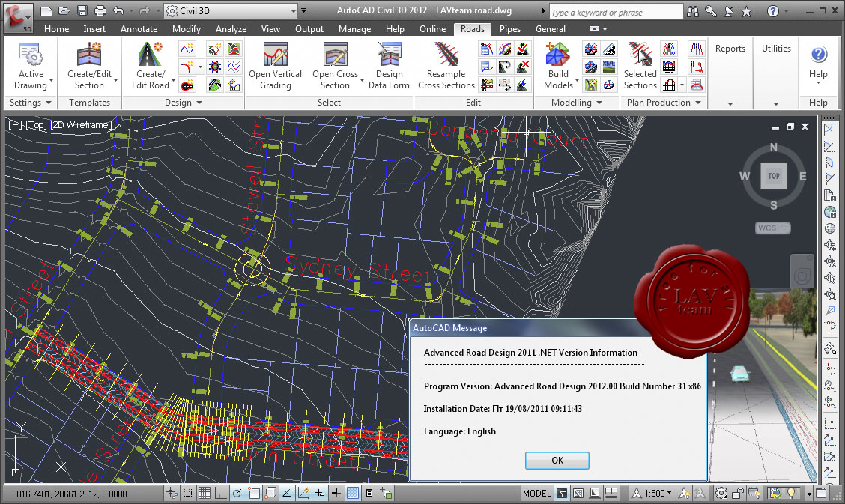This screenshot has width=845, height=504.
Task: Open Favorites star icon in title bar
Action: point(746,11)
